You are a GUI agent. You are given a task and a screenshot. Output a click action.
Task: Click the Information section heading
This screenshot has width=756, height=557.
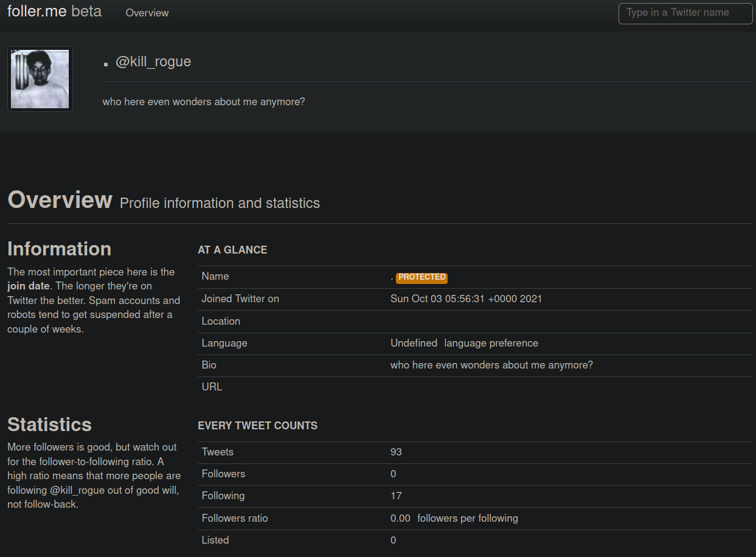tap(59, 249)
